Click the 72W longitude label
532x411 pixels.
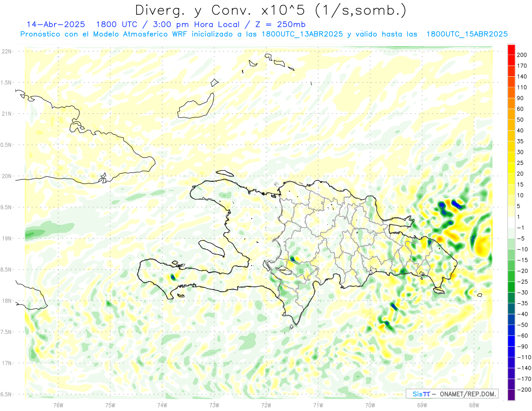pos(266,405)
